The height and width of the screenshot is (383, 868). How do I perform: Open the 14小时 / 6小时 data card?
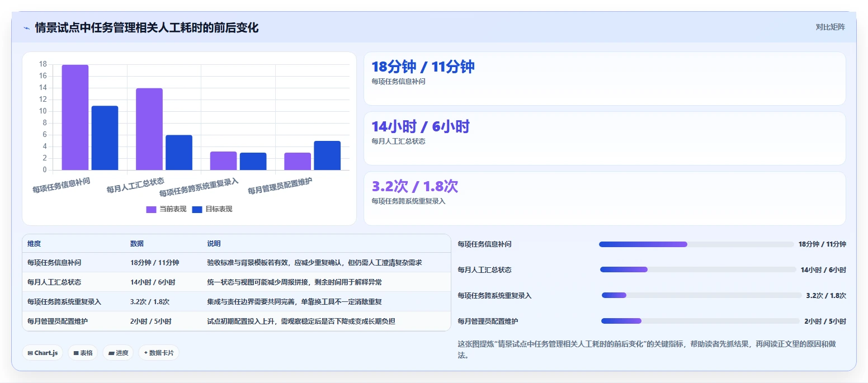click(x=605, y=138)
